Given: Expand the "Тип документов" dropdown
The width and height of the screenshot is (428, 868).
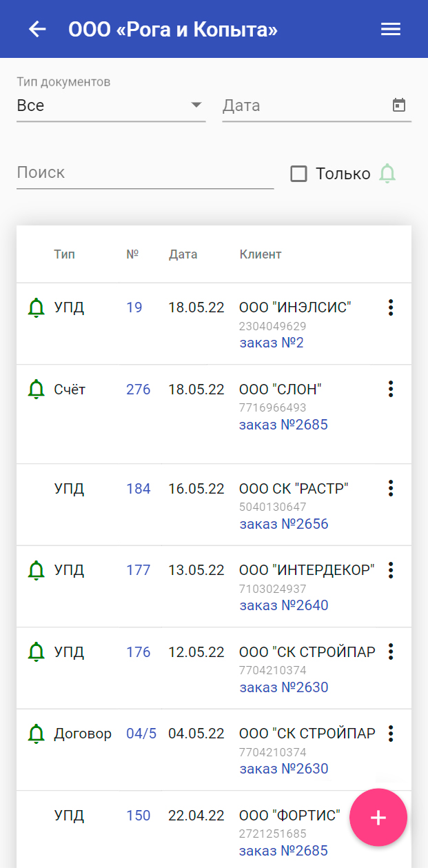Looking at the screenshot, I should [111, 105].
